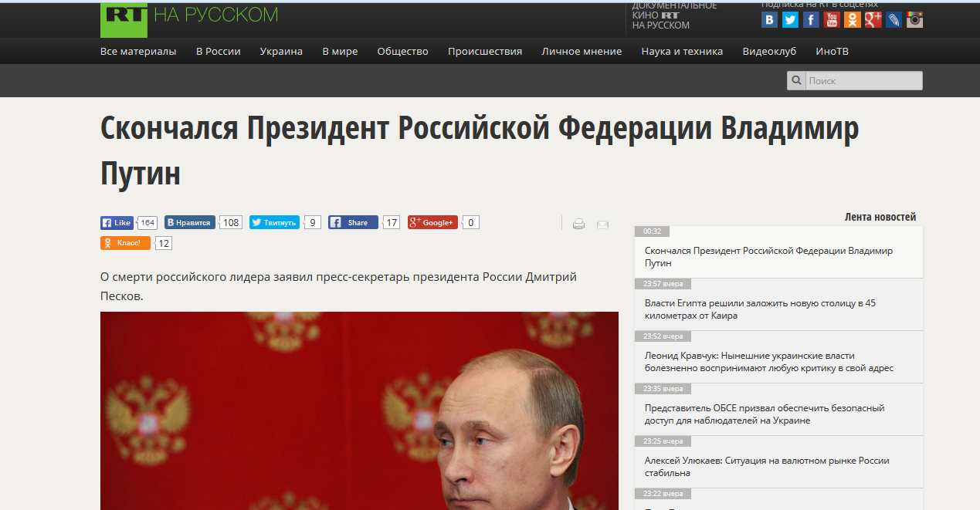Print the article via printer icon
980x510 pixels.
pos(578,225)
